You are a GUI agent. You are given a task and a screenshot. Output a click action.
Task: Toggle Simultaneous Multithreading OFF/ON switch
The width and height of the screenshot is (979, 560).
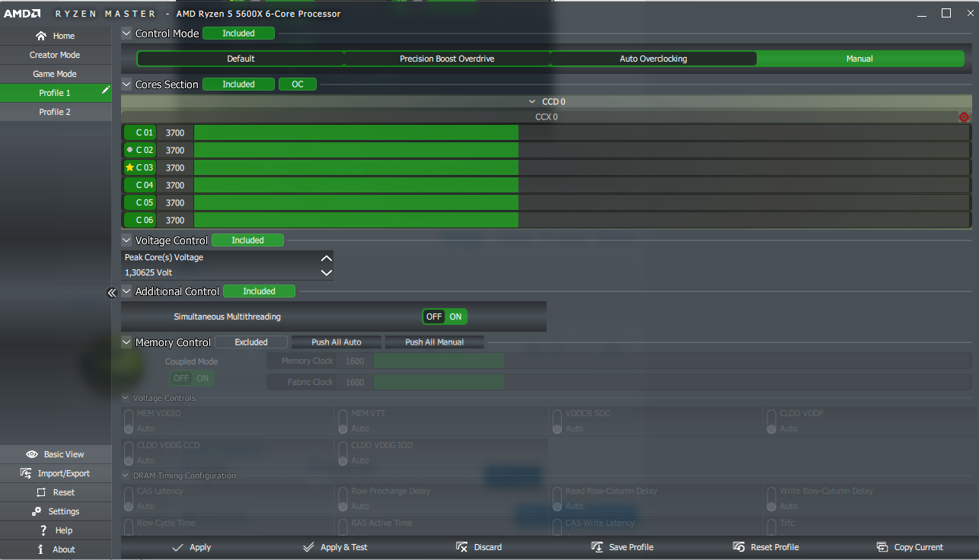coord(445,317)
